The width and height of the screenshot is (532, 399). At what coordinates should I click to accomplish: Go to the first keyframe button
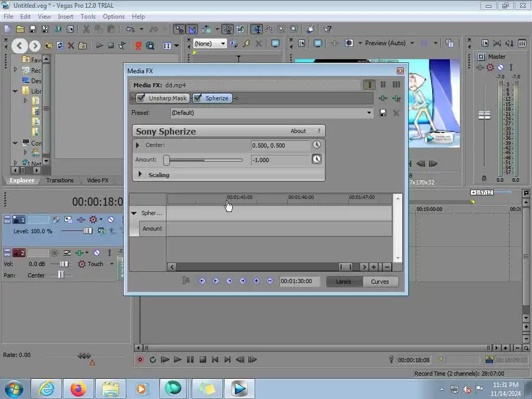click(x=202, y=281)
